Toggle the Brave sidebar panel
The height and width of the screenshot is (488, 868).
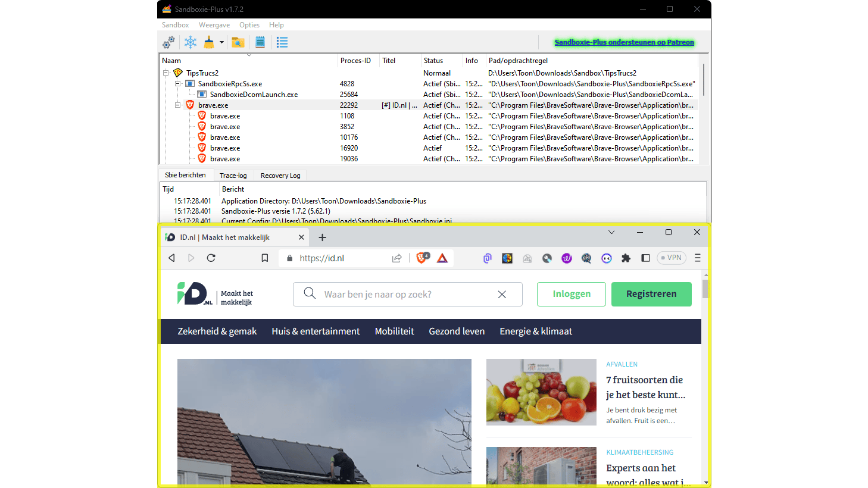tap(645, 258)
